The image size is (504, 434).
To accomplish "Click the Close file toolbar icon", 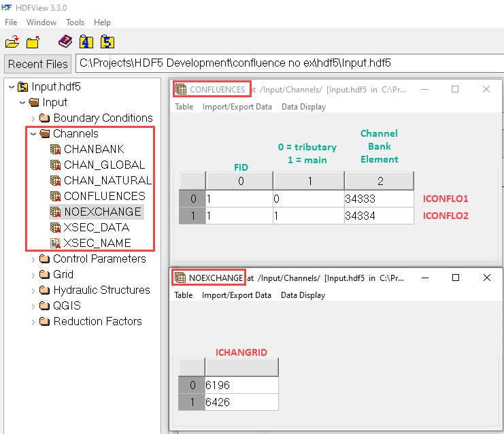I will (x=33, y=42).
